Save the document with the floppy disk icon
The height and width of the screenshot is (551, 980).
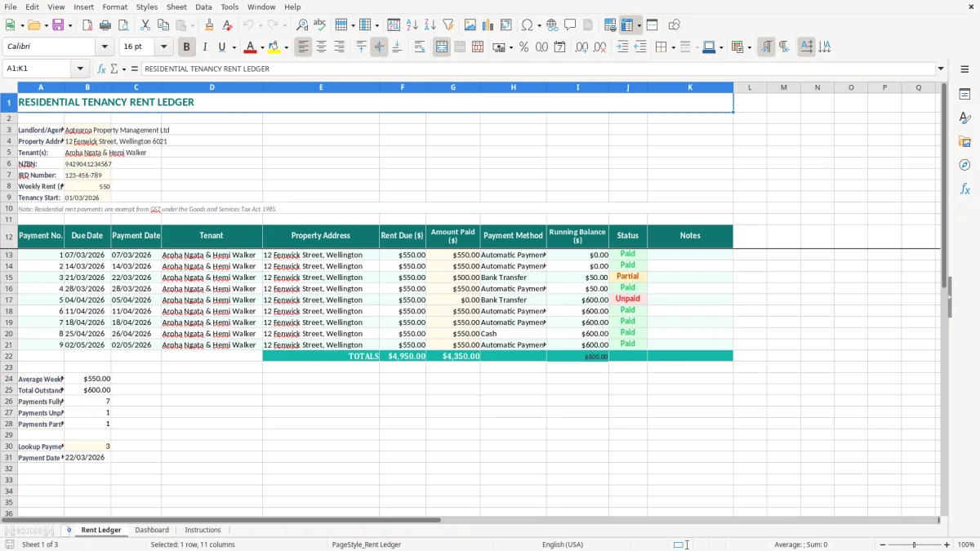click(58, 25)
